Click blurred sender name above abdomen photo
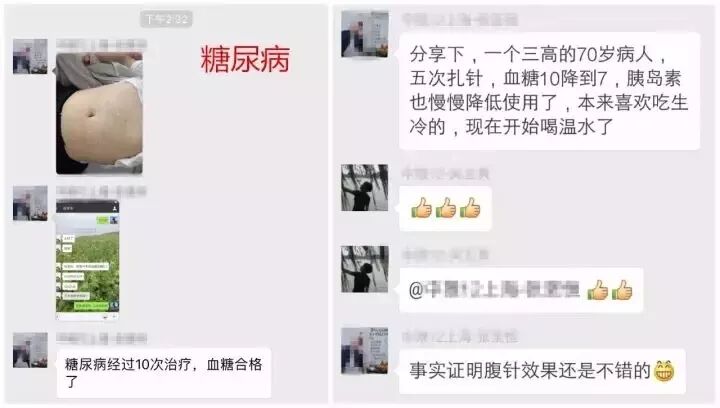720x408 pixels. coord(101,44)
